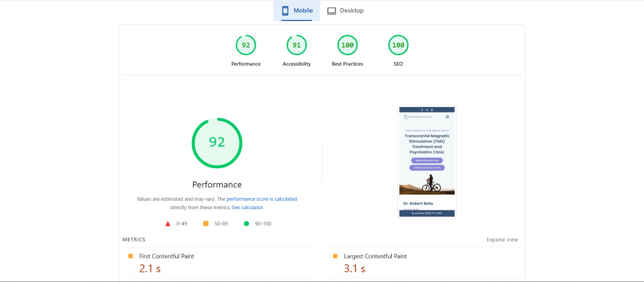
Task: Click the large 92 Performance gauge
Action: tap(217, 143)
